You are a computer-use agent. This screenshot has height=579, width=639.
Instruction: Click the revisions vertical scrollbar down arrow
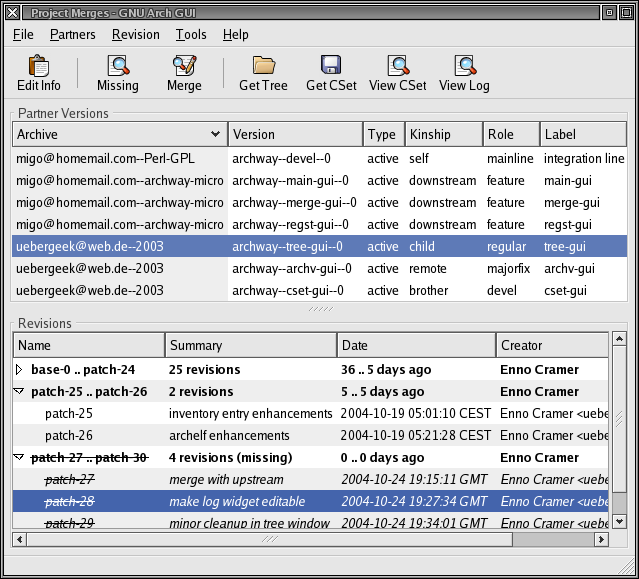(619, 521)
